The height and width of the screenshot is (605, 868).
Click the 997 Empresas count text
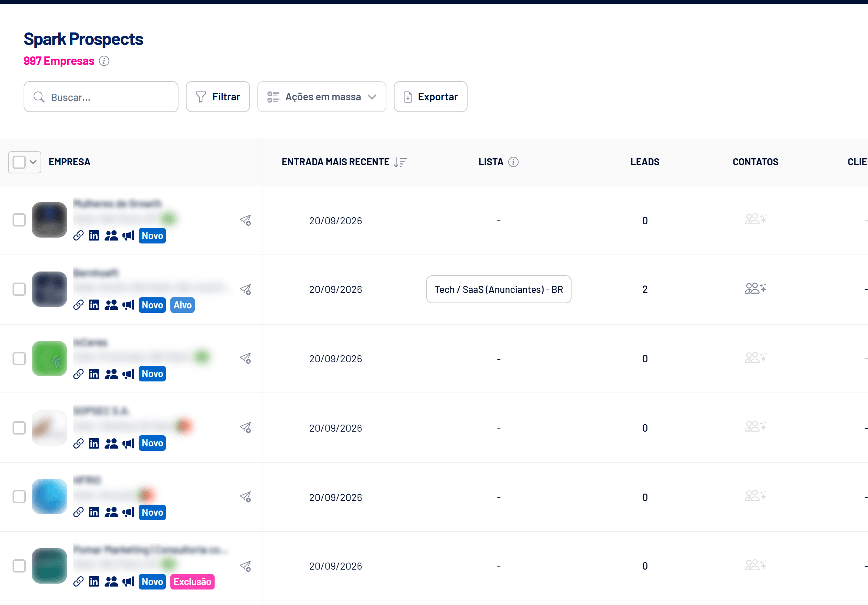tap(59, 61)
